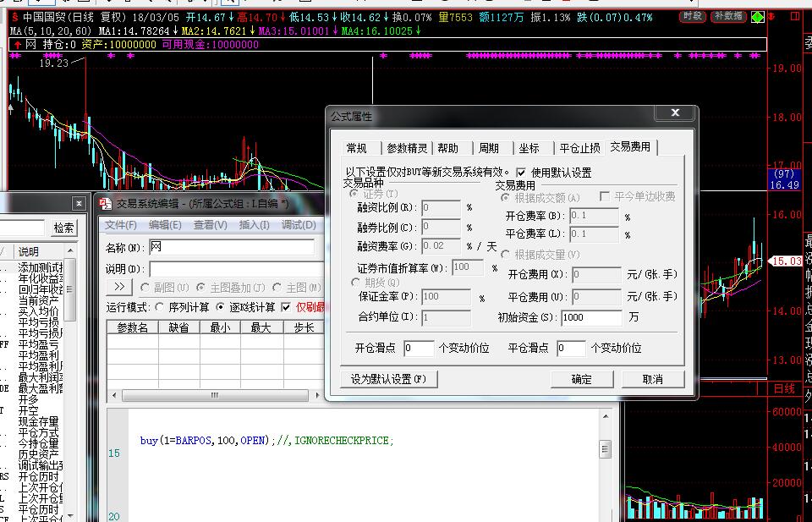Select the 序列计算 run mode radio button
This screenshot has height=522, width=812.
[x=159, y=307]
